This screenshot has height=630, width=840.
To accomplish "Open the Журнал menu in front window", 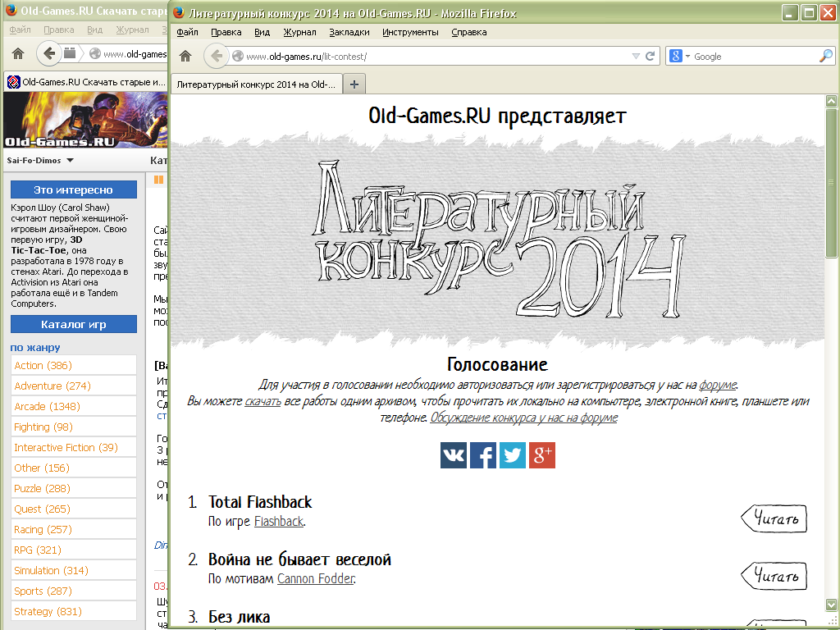I will 299,32.
